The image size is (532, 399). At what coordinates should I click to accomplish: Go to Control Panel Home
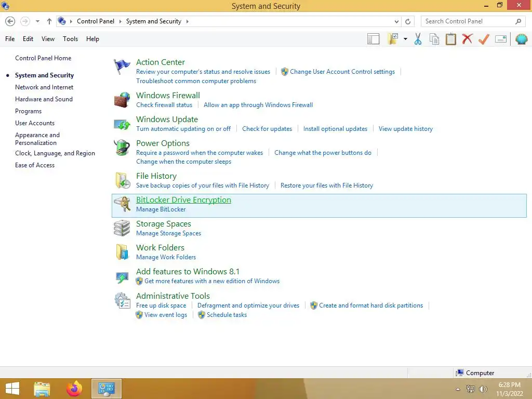[x=43, y=58]
